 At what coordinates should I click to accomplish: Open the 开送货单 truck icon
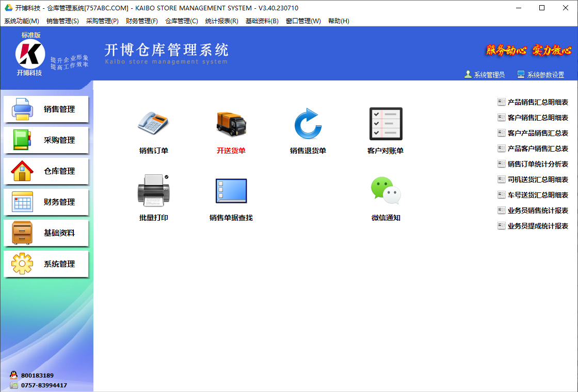pos(231,124)
